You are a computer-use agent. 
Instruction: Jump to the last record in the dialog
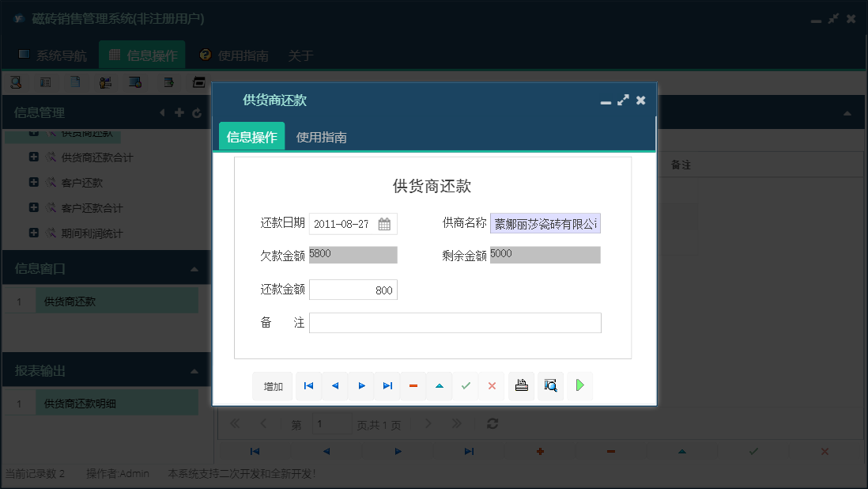(x=387, y=386)
